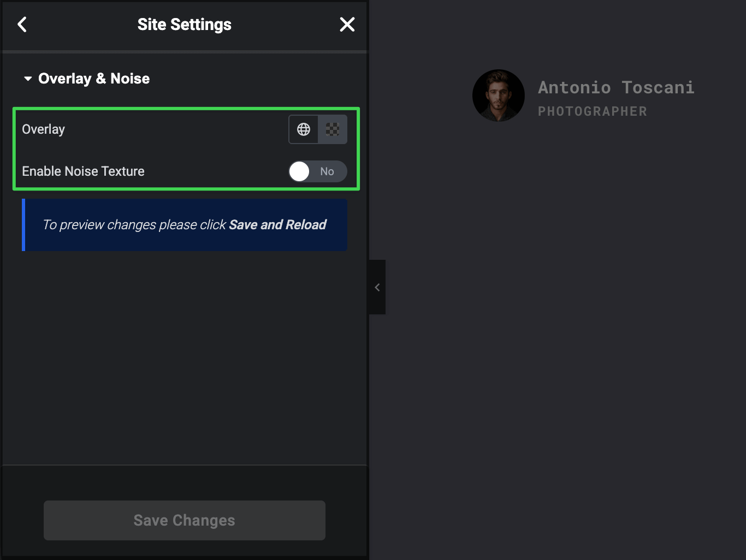Select the PHOTOGRAPHER tagline text
The height and width of the screenshot is (560, 746).
pyautogui.click(x=592, y=111)
